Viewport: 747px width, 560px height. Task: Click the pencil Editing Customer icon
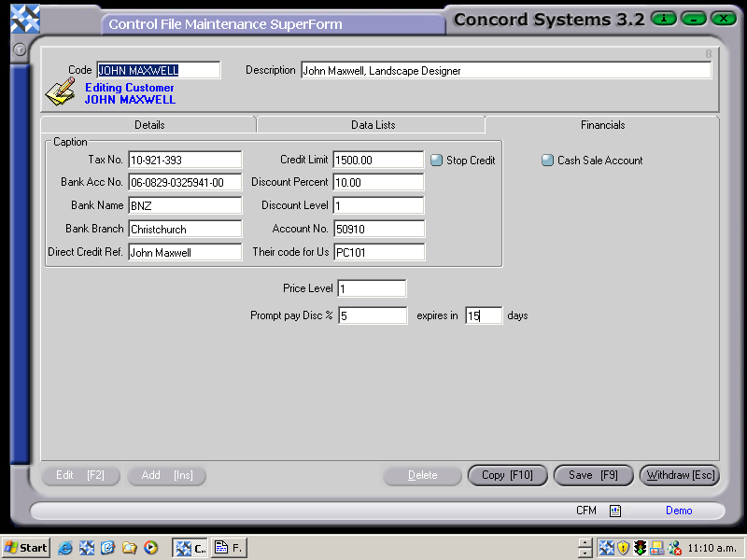coord(59,92)
